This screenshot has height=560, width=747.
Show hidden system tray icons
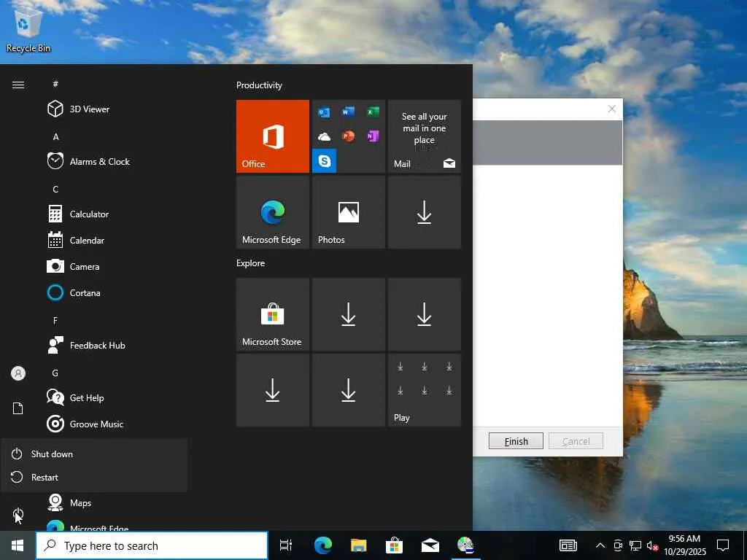tap(600, 545)
